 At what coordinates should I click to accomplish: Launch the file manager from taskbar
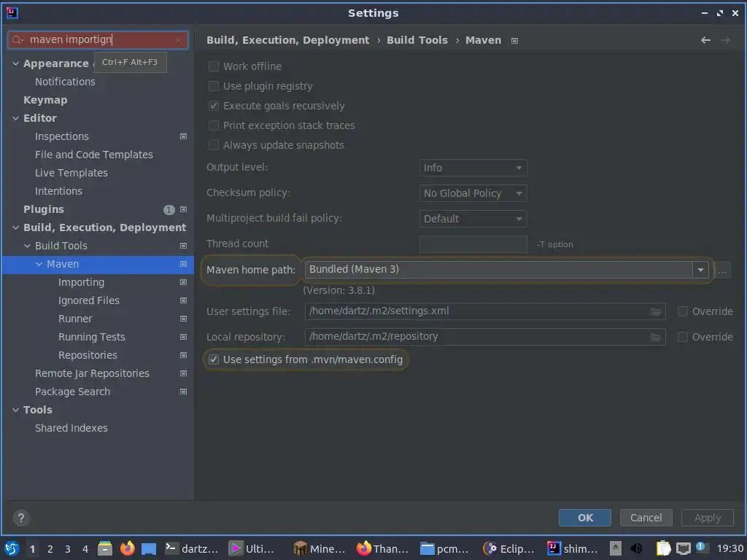(x=105, y=548)
